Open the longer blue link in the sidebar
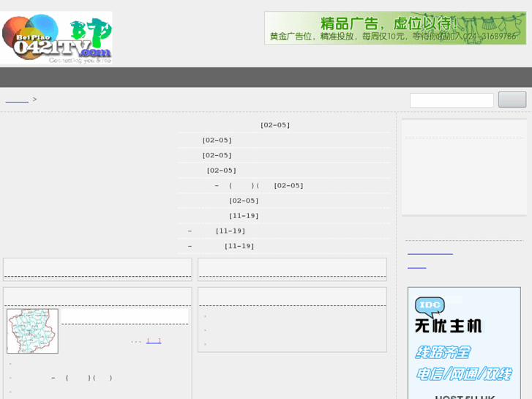Image resolution: width=532 pixels, height=399 pixels. (430, 251)
